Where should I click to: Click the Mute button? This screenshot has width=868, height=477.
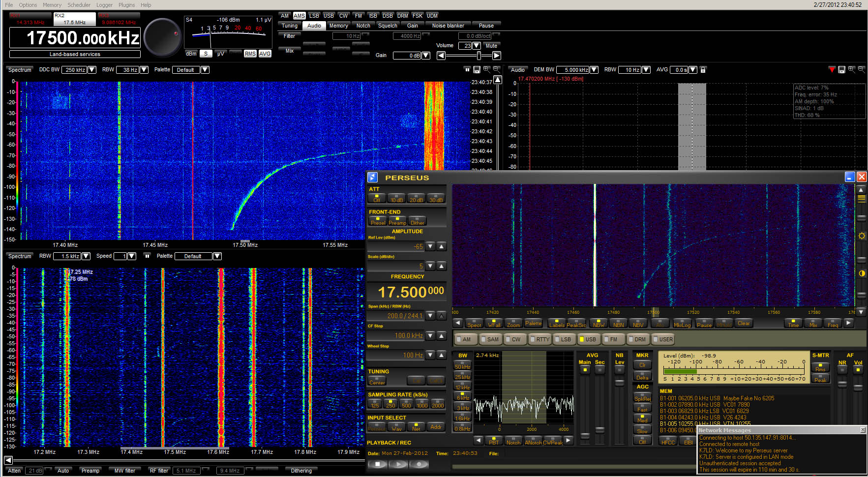click(x=491, y=46)
